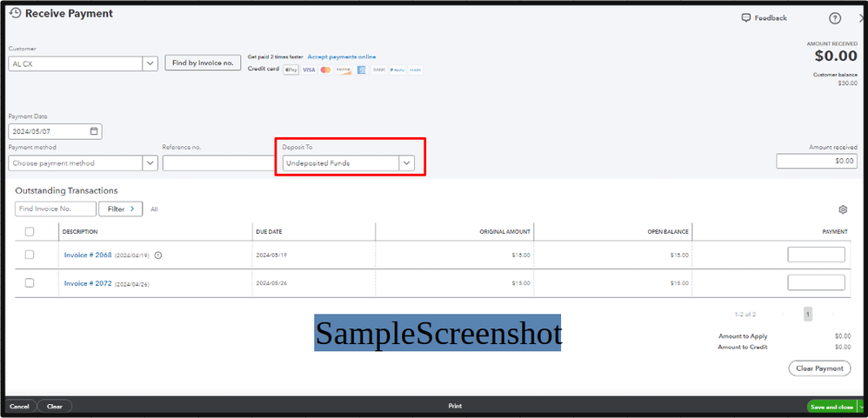
Task: Click the PayPal payment icon
Action: (397, 70)
